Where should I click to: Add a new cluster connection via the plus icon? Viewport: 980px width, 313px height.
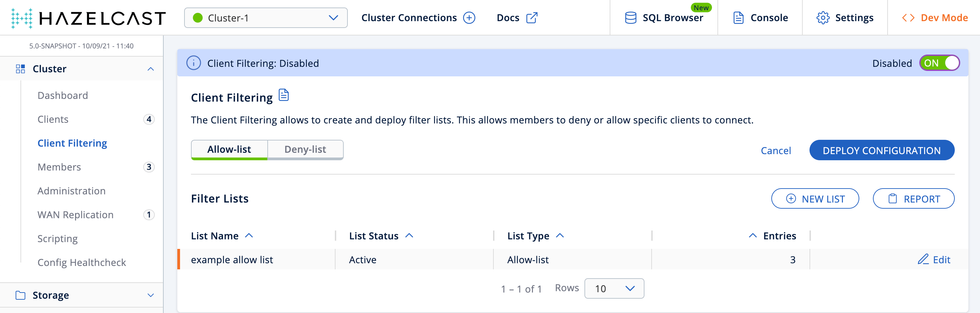coord(470,17)
